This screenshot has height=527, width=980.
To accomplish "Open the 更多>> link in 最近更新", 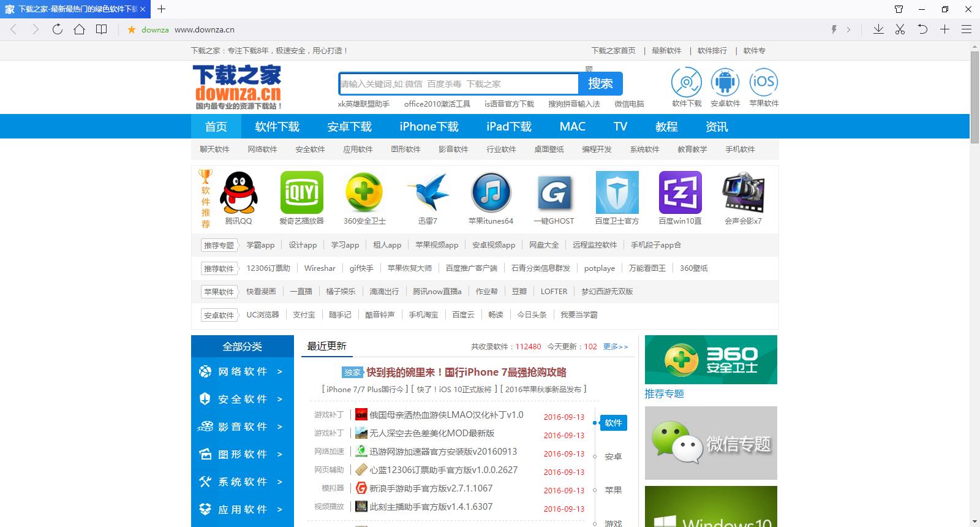I will coord(616,346).
